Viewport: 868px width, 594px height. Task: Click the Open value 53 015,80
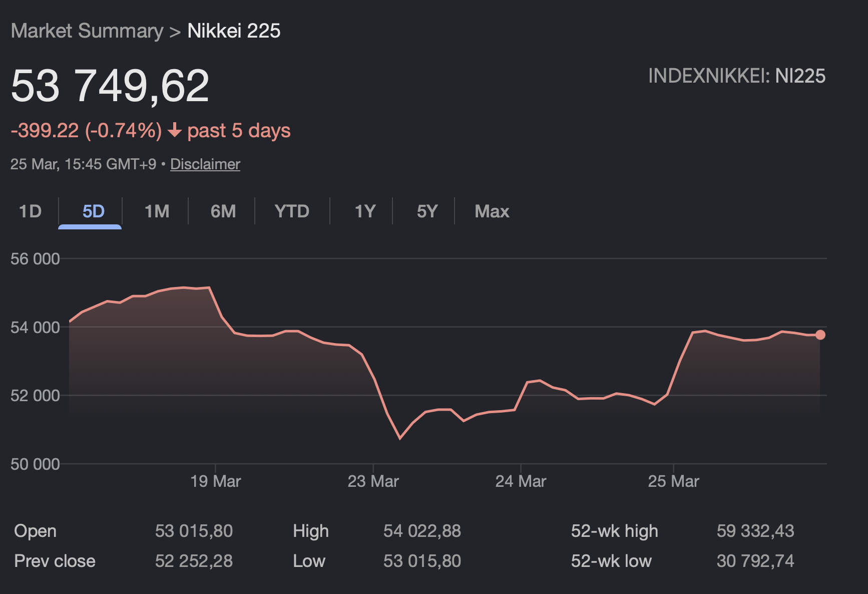pos(194,531)
